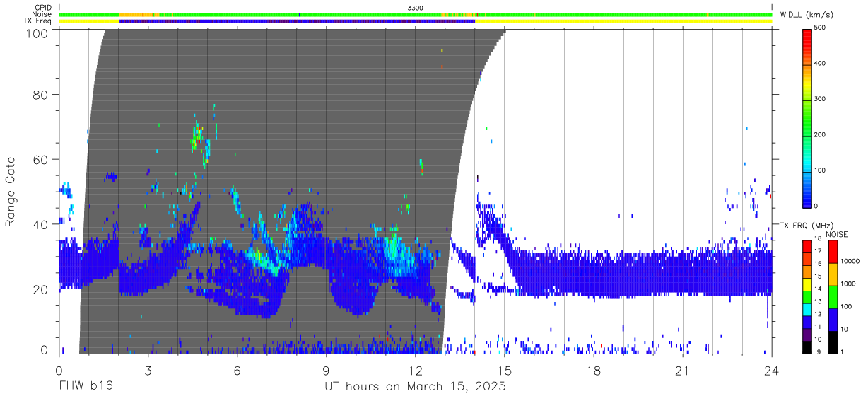Click the FHW b16 radar beam label
868x401 pixels.
[x=86, y=387]
